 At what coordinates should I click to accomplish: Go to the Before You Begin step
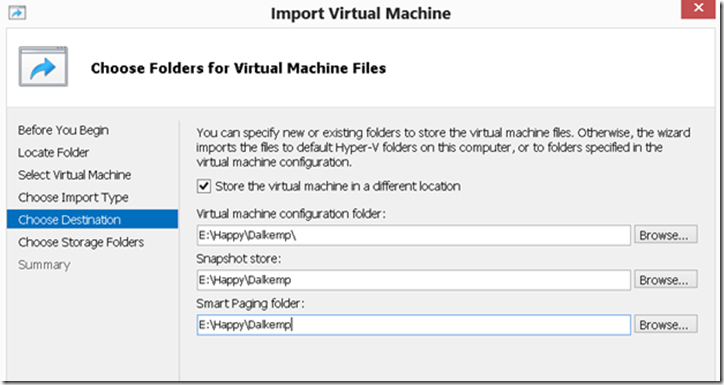point(63,130)
